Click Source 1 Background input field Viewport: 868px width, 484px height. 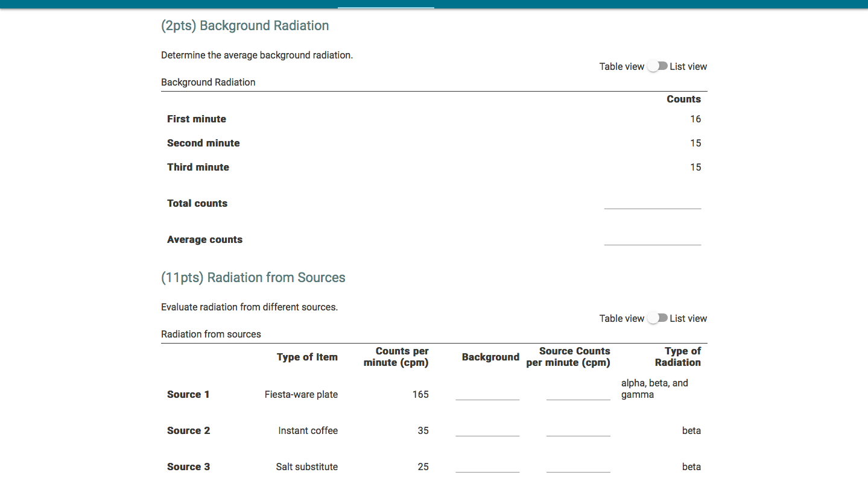coord(487,394)
